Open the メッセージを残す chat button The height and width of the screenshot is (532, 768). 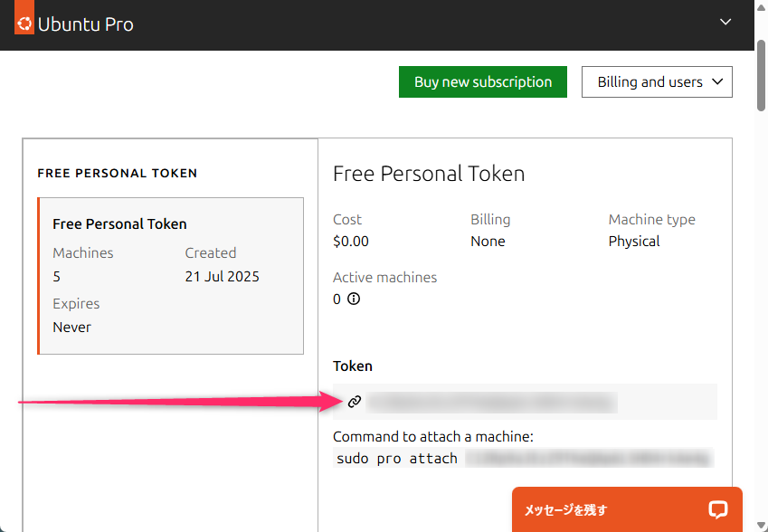tap(627, 509)
